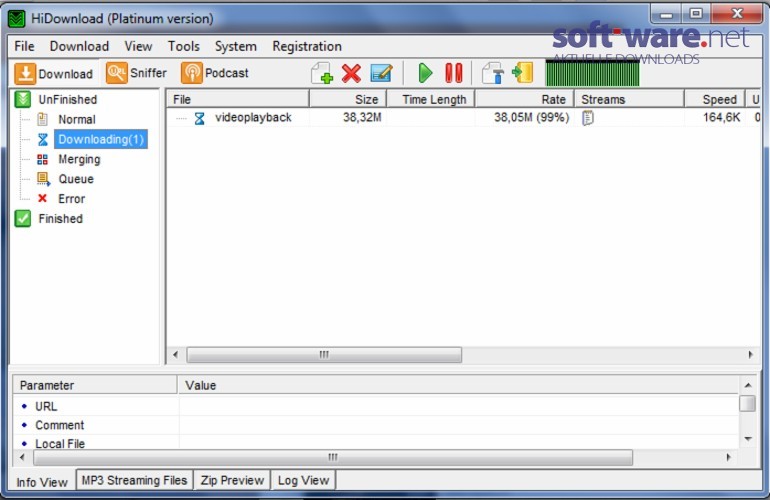Select the URL parameter row
The image size is (770, 500).
coord(376,406)
